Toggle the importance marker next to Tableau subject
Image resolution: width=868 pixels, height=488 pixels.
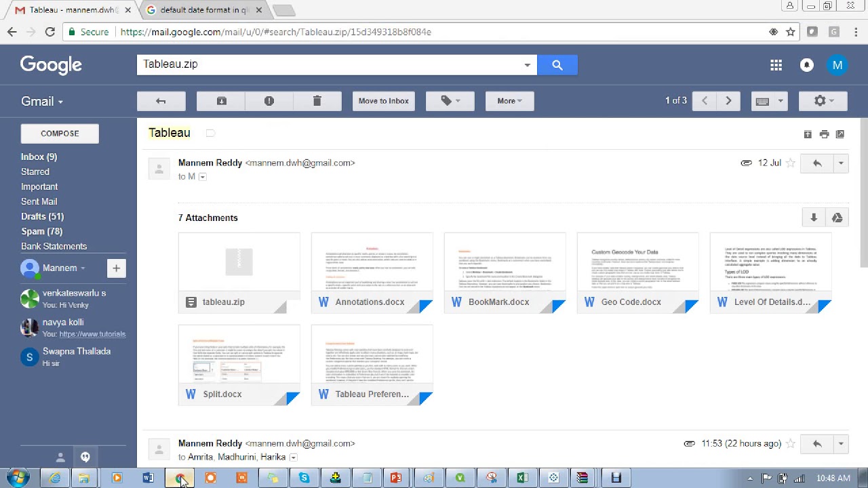click(x=210, y=134)
